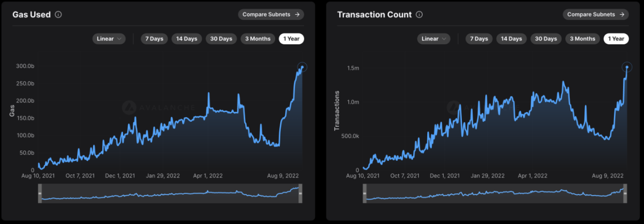
Task: Click Compare Subnets button in Gas Used panel
Action: tap(271, 14)
